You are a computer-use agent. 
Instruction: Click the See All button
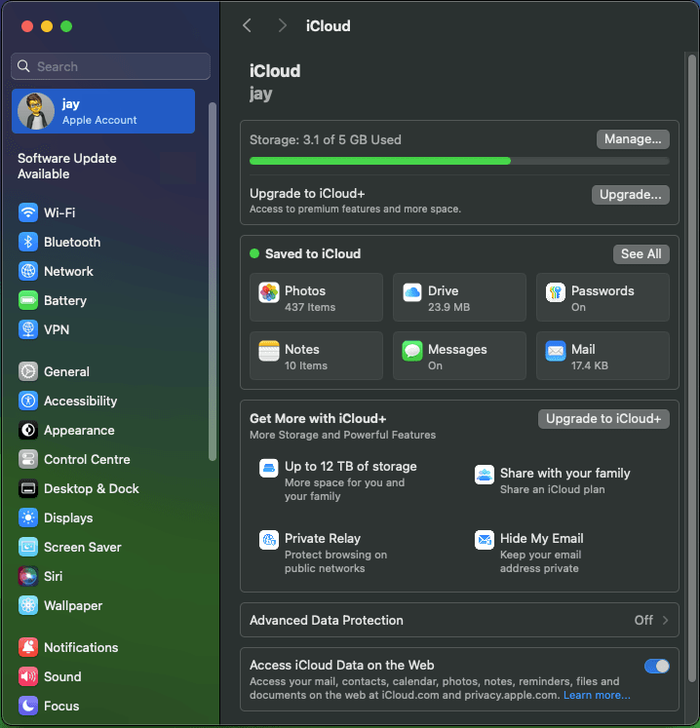641,254
